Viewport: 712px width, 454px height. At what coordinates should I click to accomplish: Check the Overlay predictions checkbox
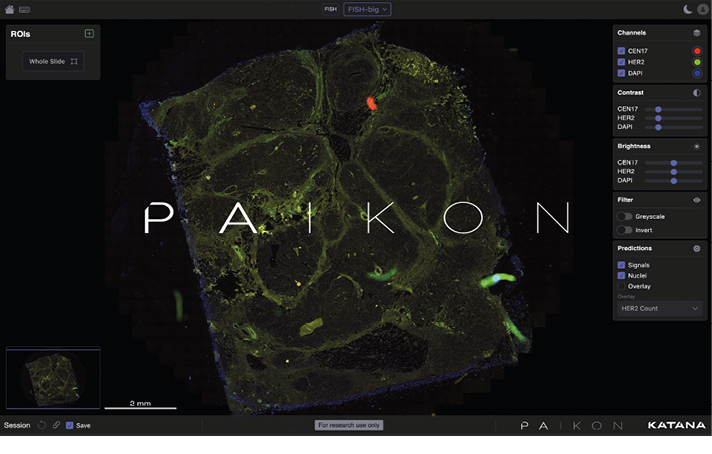(621, 286)
